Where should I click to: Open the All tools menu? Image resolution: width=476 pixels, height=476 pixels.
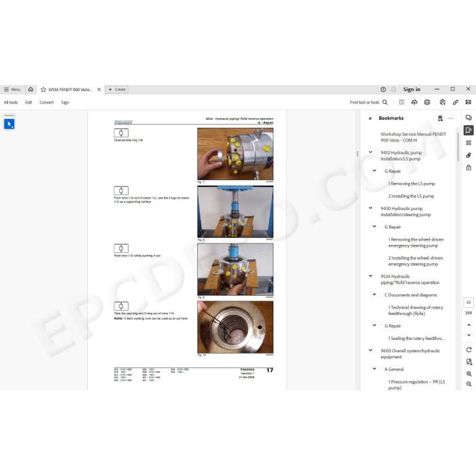pyautogui.click(x=11, y=102)
